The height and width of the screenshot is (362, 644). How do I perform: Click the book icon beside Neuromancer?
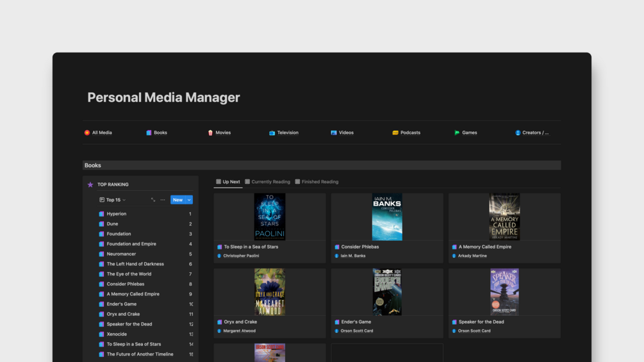click(x=101, y=254)
